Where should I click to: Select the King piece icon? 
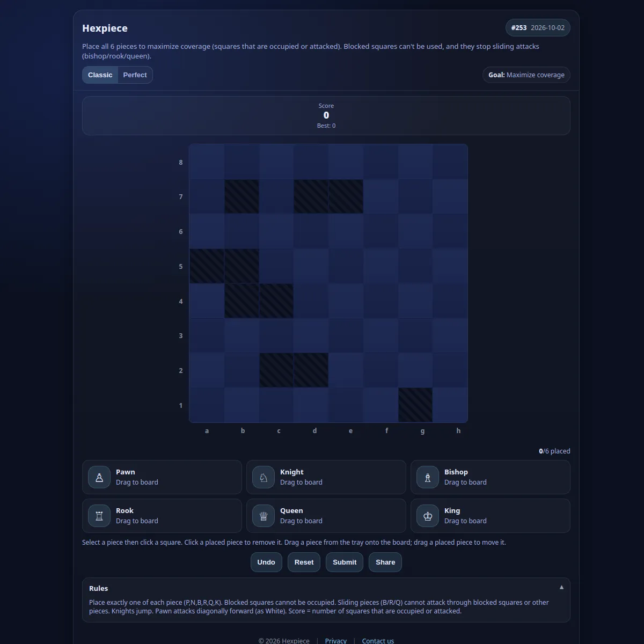428,516
